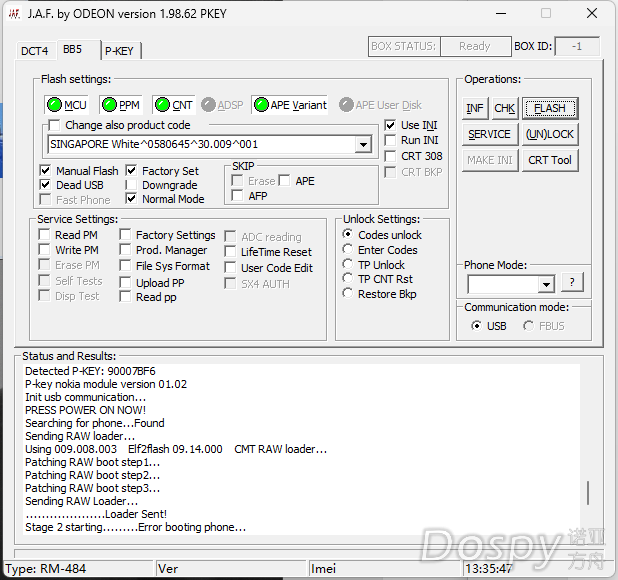Image resolution: width=618 pixels, height=580 pixels.
Task: Select USB communication mode
Action: click(x=477, y=326)
